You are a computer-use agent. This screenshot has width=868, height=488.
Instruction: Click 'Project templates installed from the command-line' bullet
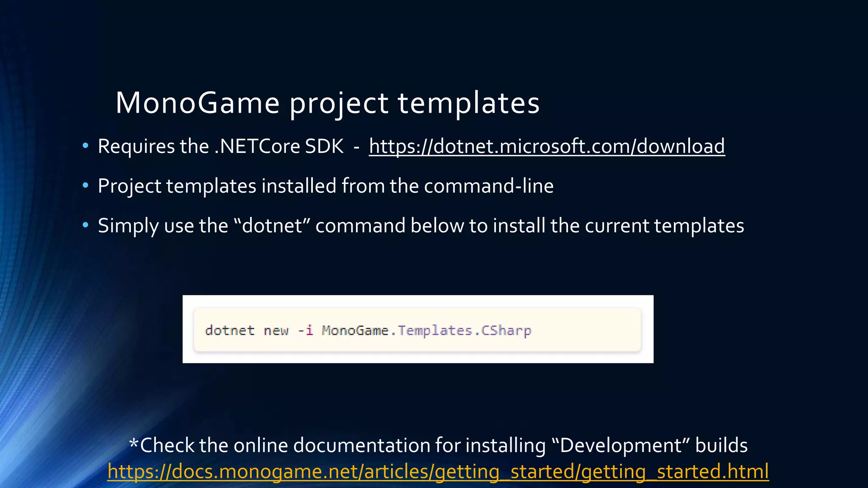point(325,186)
